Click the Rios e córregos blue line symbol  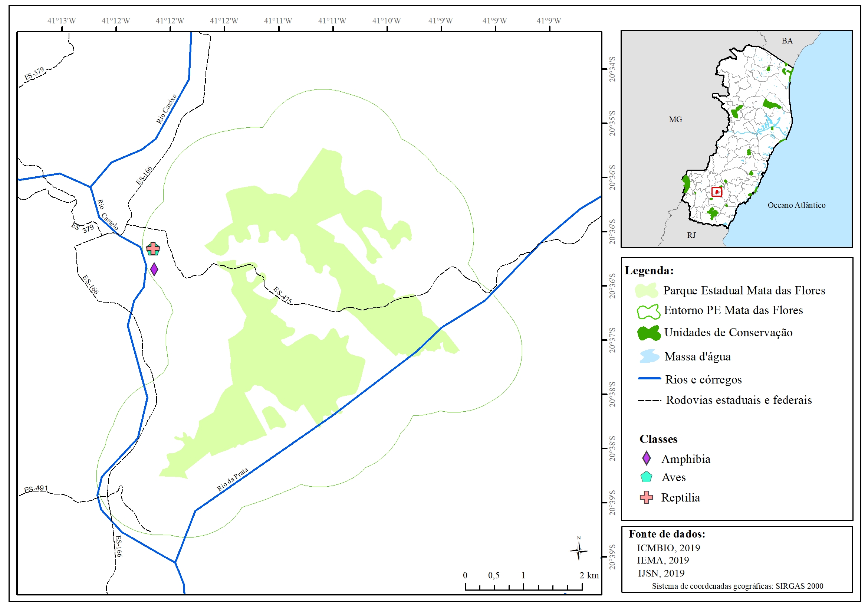[x=649, y=378]
